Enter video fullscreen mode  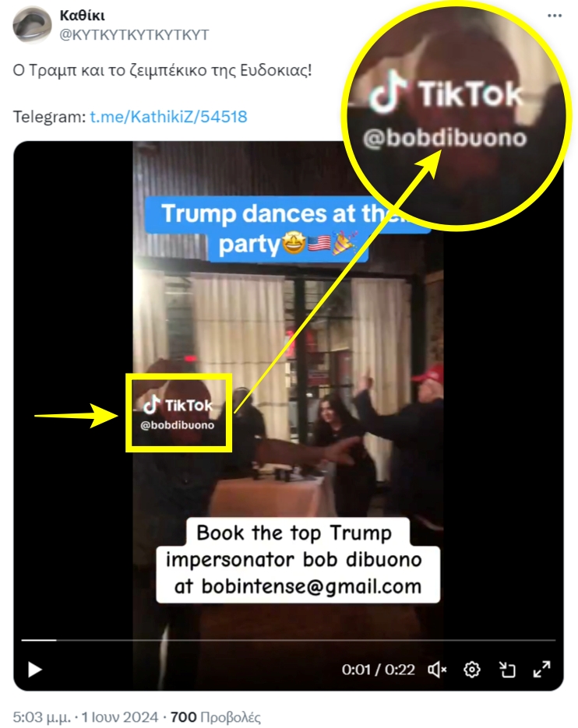(x=541, y=670)
